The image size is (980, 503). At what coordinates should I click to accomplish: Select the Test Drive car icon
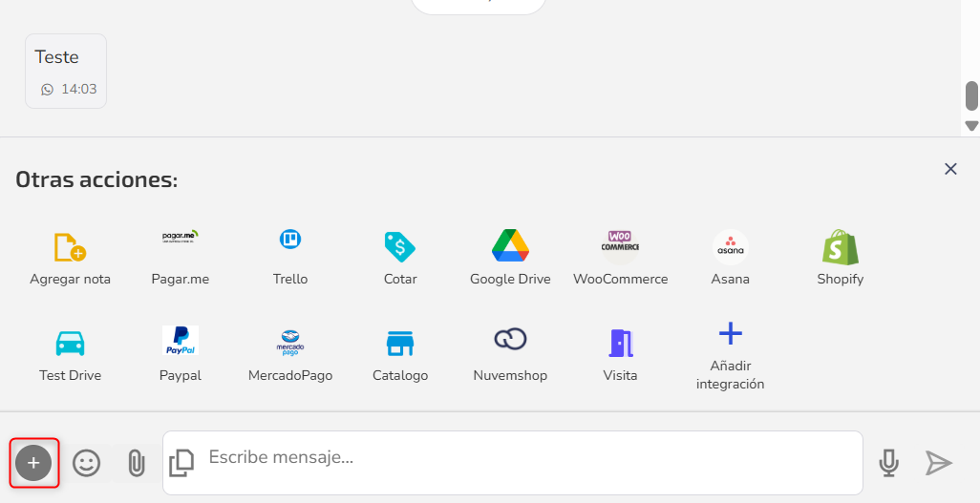point(70,343)
